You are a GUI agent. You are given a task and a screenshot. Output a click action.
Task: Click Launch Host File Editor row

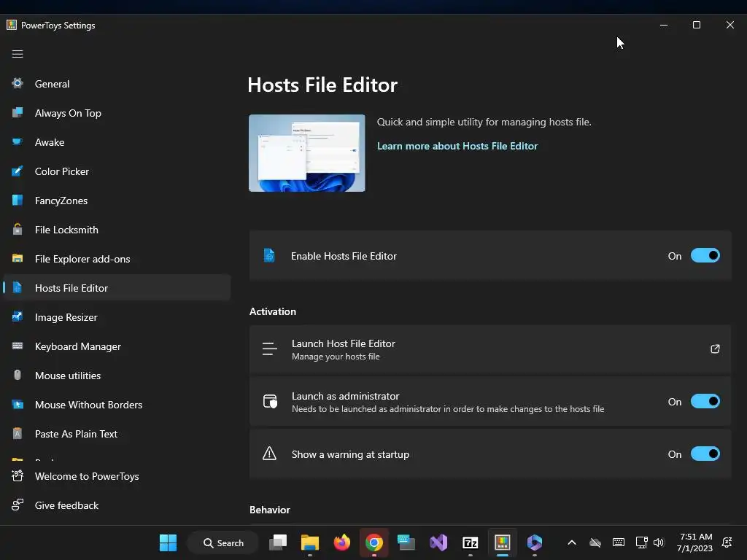click(490, 349)
